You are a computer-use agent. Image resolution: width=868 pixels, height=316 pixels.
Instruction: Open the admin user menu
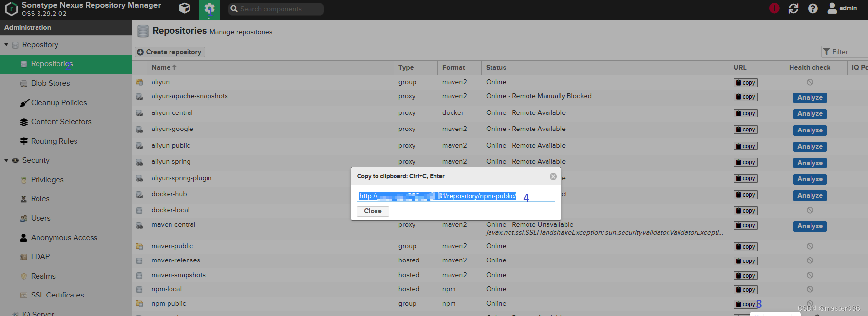point(842,8)
